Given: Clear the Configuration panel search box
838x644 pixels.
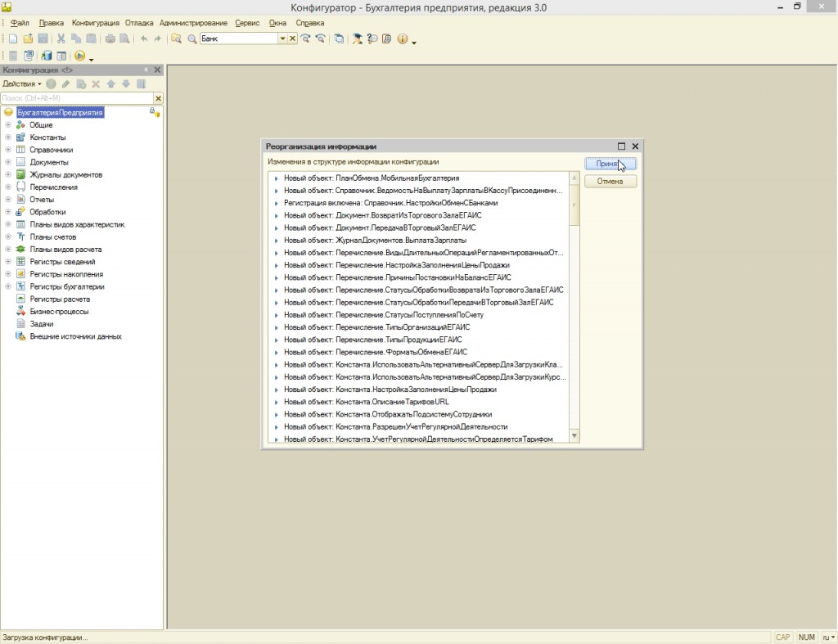Looking at the screenshot, I should pos(158,98).
